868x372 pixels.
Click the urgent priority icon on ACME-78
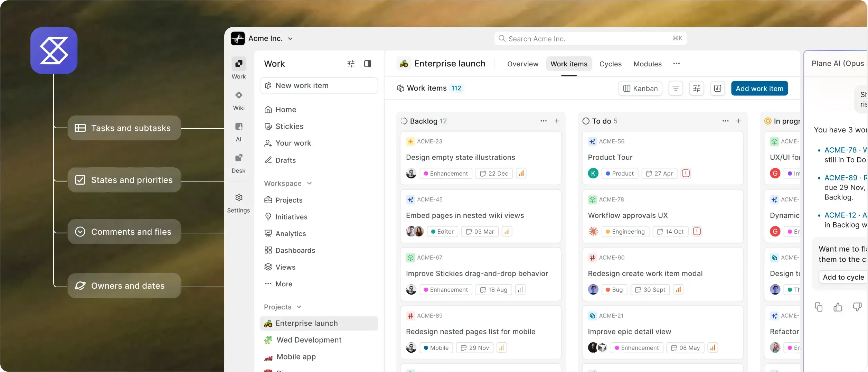point(697,232)
